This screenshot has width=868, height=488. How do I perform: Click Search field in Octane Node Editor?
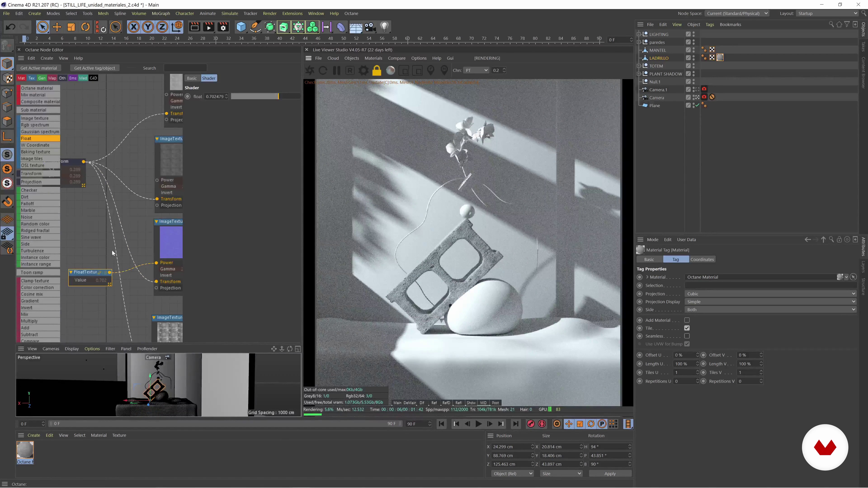tap(185, 68)
